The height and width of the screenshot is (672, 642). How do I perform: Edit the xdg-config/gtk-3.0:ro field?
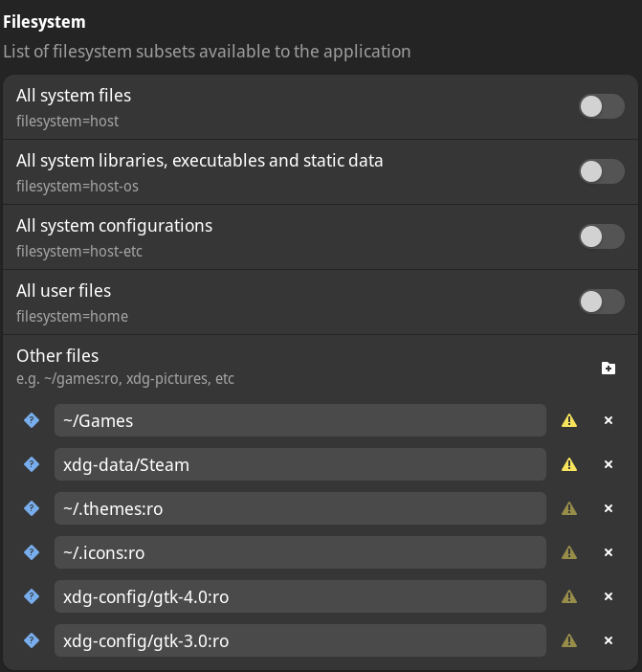point(299,640)
